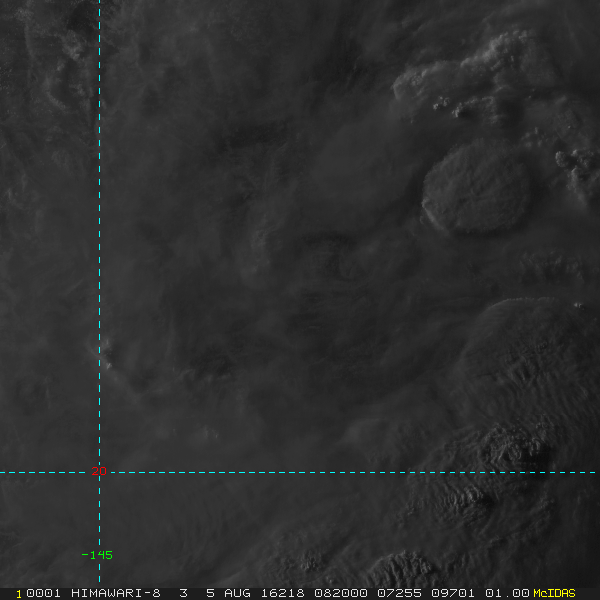Click the green longitude label -145
The width and height of the screenshot is (600, 600).
pyautogui.click(x=97, y=555)
